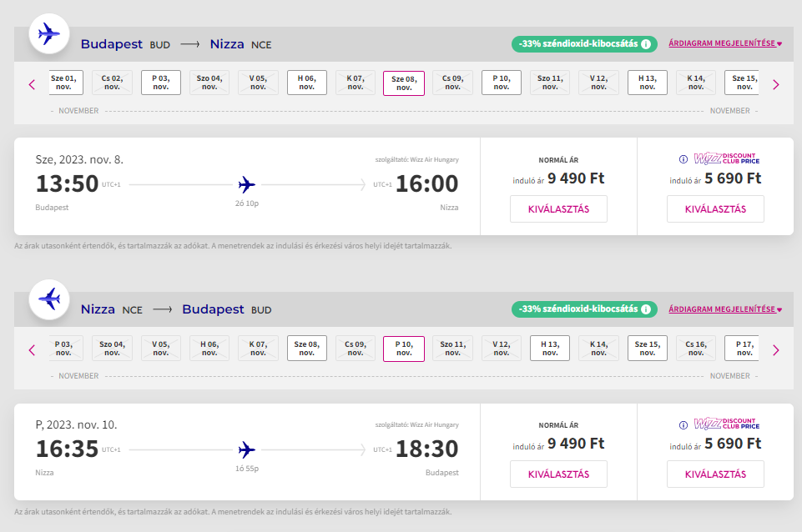Go to previous outbound dates arrow
This screenshot has width=802, height=532.
(x=33, y=84)
